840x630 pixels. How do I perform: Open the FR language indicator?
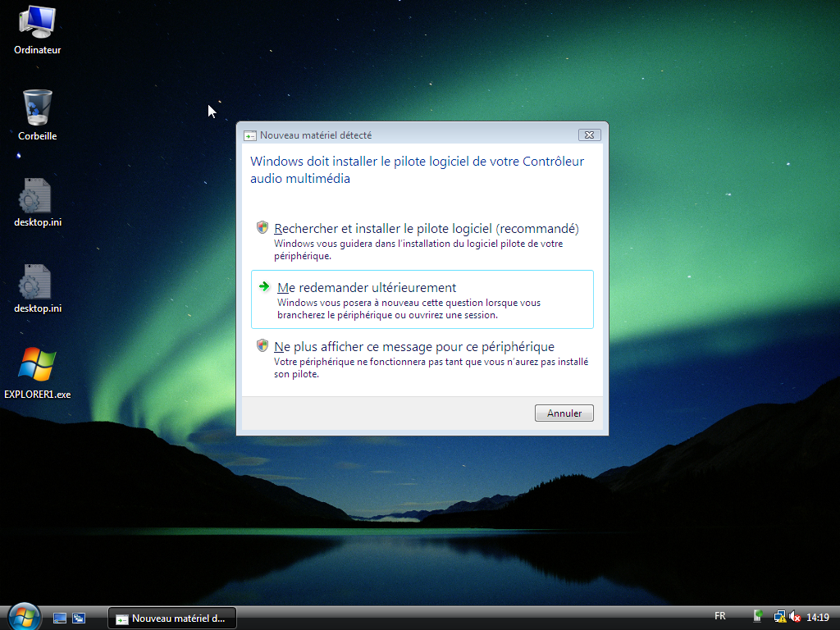pos(720,616)
